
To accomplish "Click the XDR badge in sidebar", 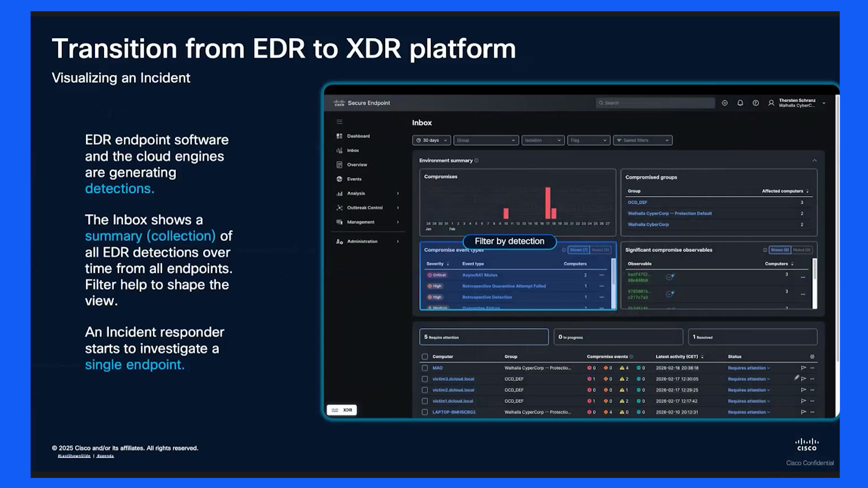I will (342, 410).
